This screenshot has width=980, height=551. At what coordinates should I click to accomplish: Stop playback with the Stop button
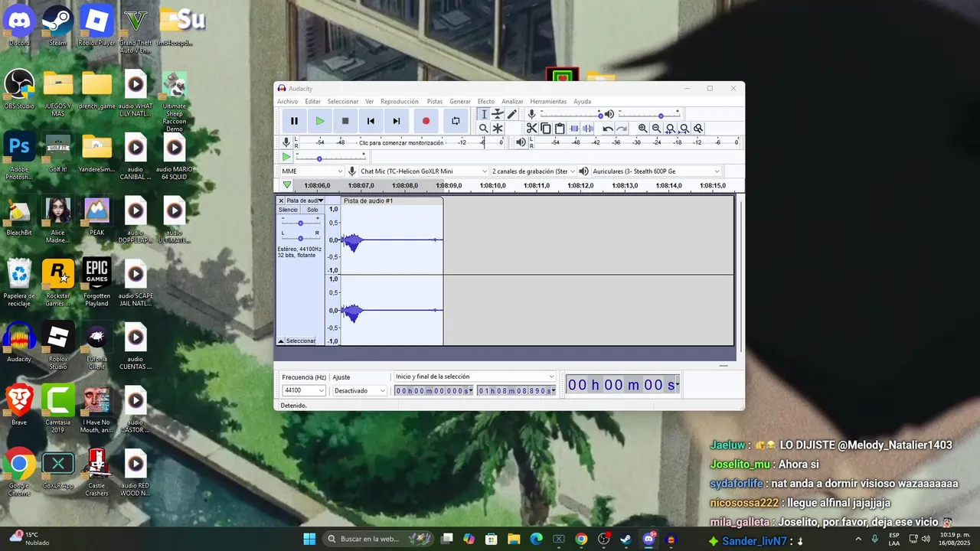point(345,121)
